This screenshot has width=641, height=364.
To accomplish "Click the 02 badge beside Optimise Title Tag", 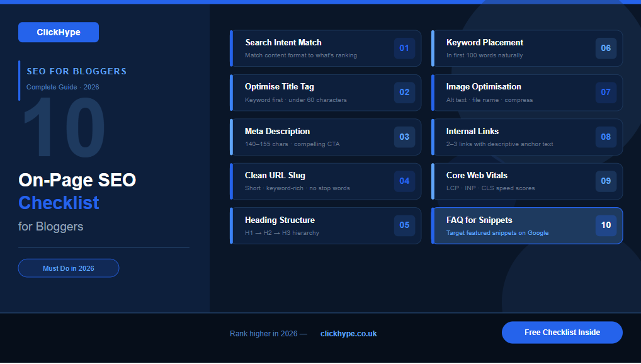I will click(x=404, y=92).
